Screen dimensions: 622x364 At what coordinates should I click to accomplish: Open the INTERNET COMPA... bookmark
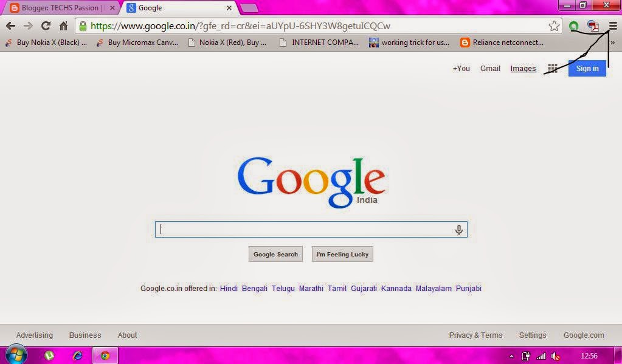[319, 43]
